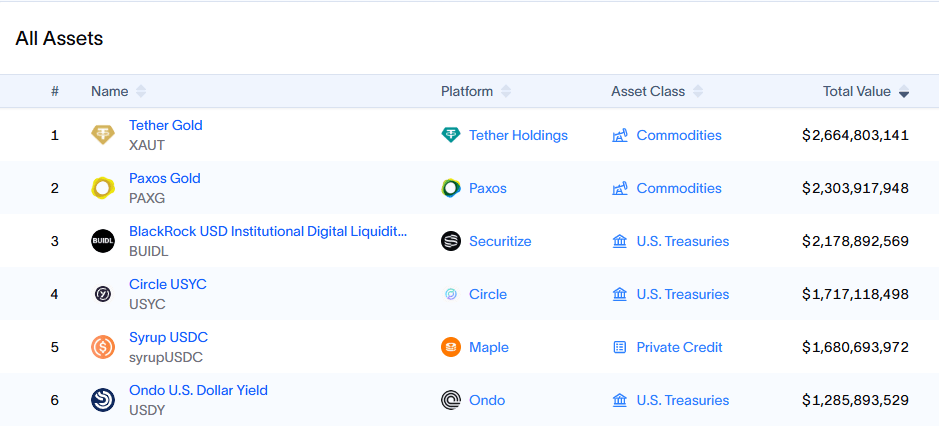Click the Paxos platform logo
The image size is (939, 438).
(451, 188)
